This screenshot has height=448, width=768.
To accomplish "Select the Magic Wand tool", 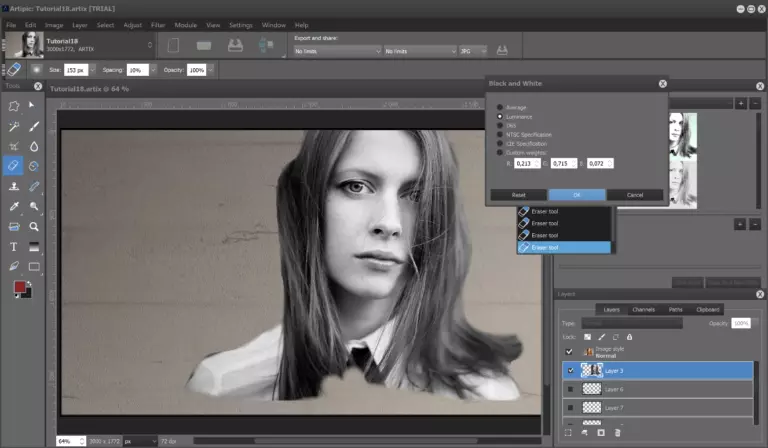I will click(x=14, y=127).
